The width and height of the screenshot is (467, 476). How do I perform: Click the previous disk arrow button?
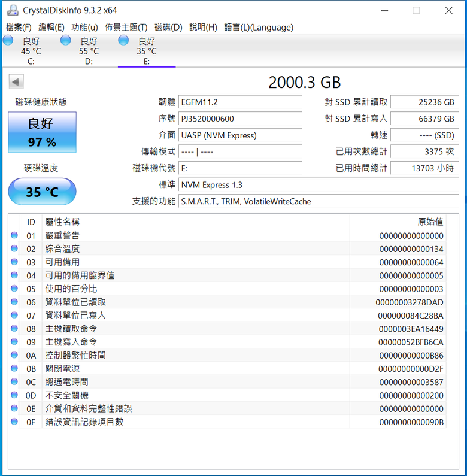pyautogui.click(x=16, y=81)
